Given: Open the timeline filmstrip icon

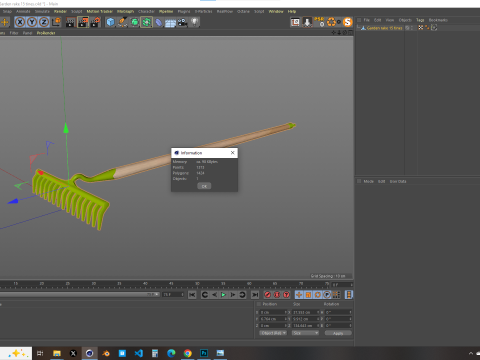Looking at the screenshot, I should point(349,295).
